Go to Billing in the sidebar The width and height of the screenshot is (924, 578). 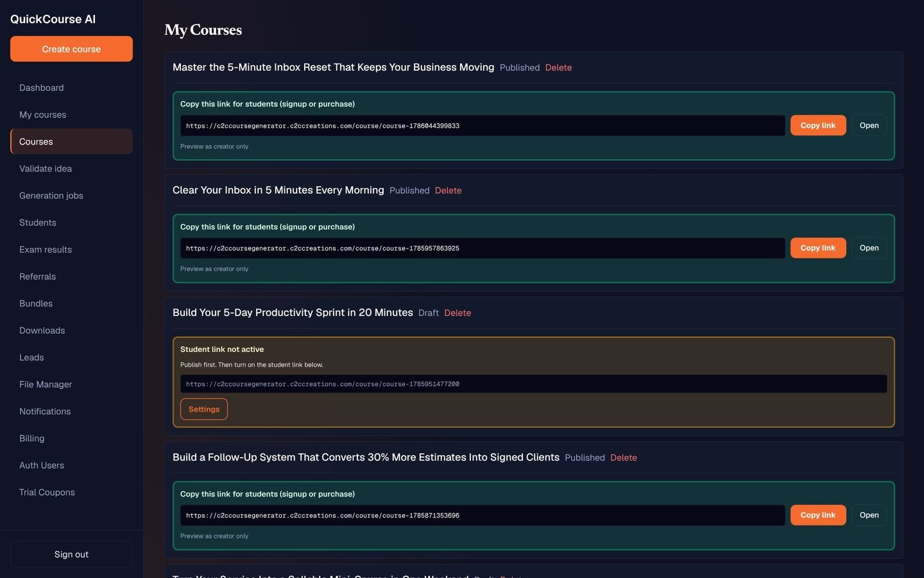(x=71, y=438)
